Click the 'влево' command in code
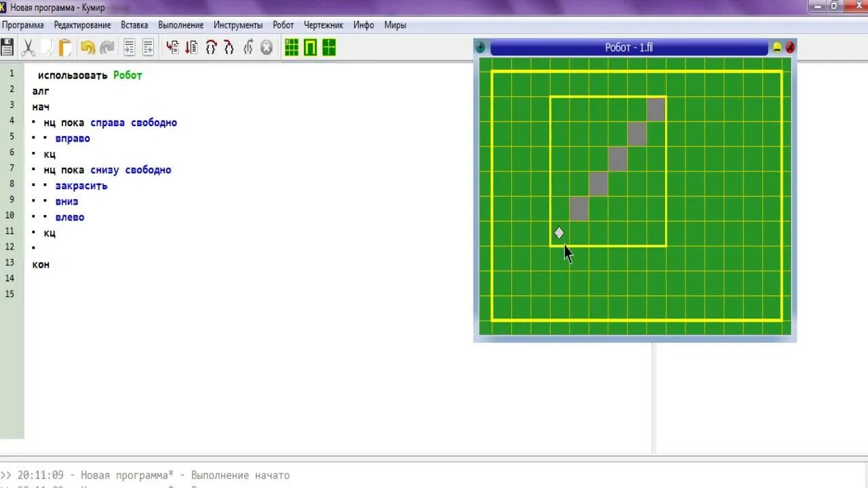Viewport: 868px width, 488px height. point(70,217)
